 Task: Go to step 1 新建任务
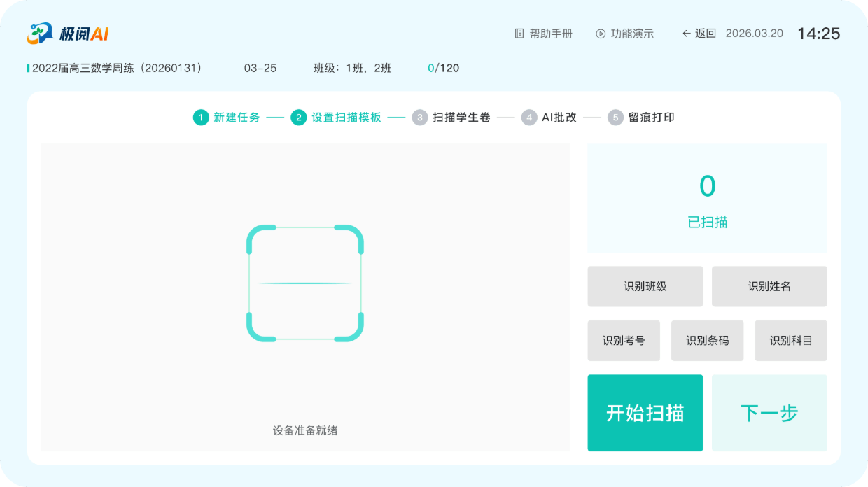[x=227, y=118]
